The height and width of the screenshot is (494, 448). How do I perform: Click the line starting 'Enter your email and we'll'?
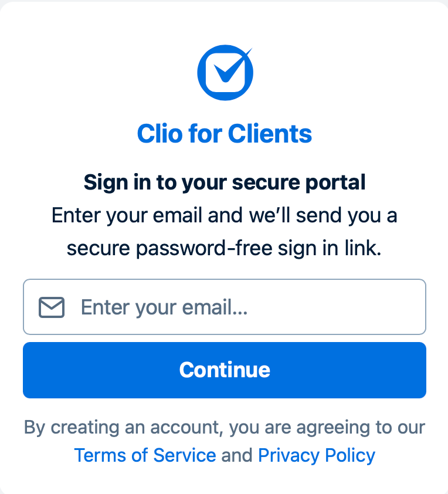225,216
